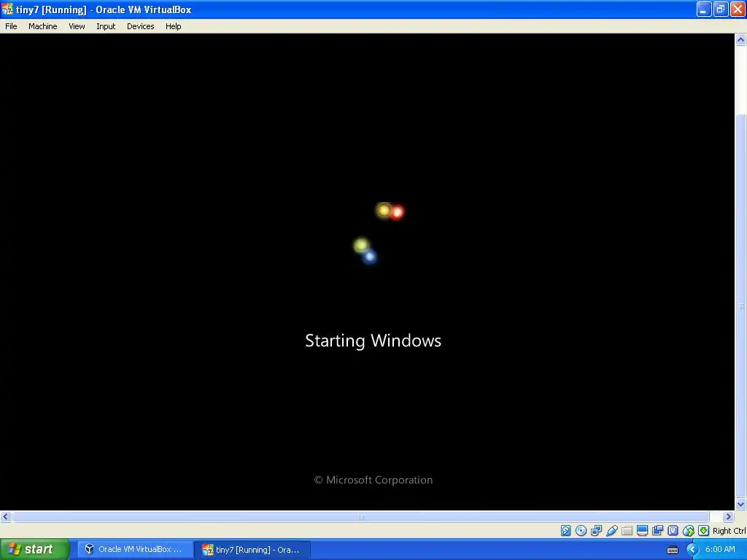
Task: Click the Starting Windows text in VM
Action: [373, 341]
